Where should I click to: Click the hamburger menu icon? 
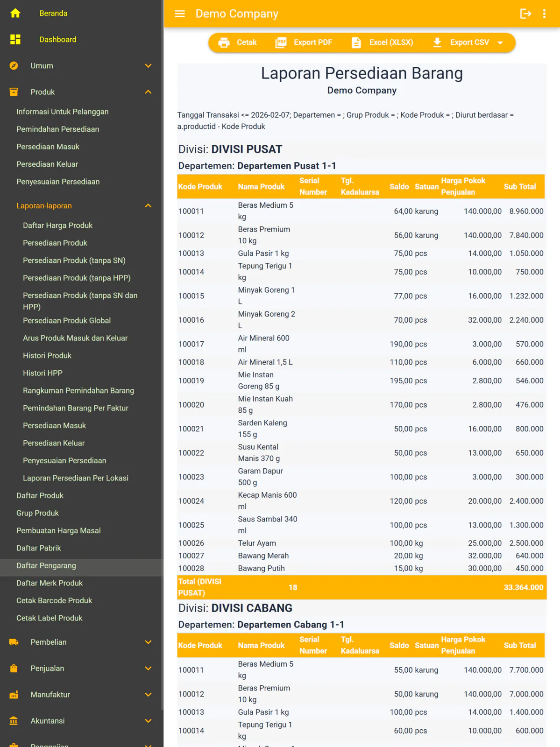180,14
